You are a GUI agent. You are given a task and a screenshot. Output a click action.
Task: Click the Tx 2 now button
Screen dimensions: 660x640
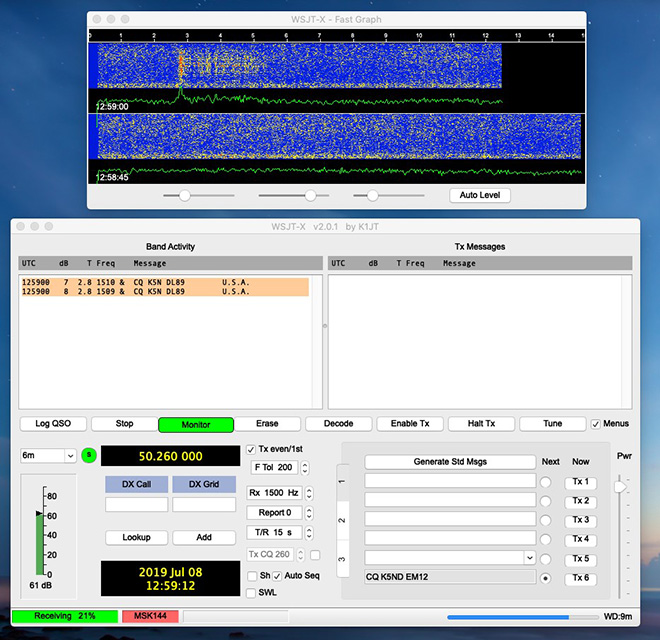click(x=580, y=501)
